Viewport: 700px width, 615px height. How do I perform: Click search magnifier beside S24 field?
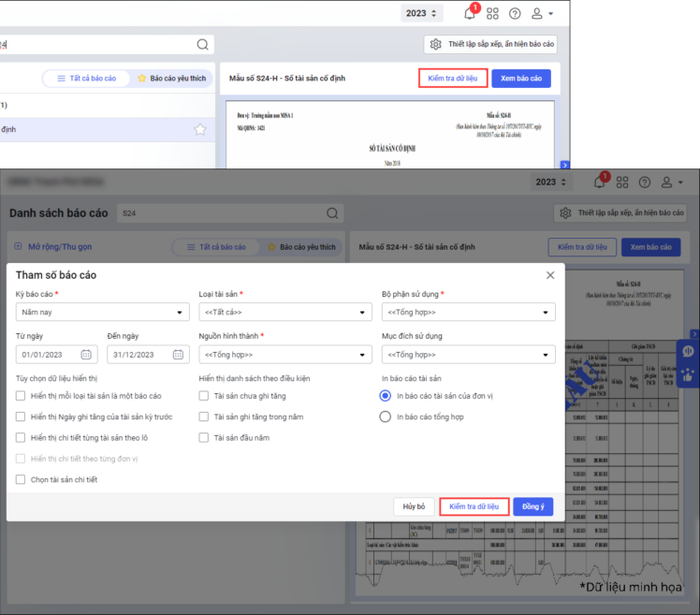tap(332, 213)
